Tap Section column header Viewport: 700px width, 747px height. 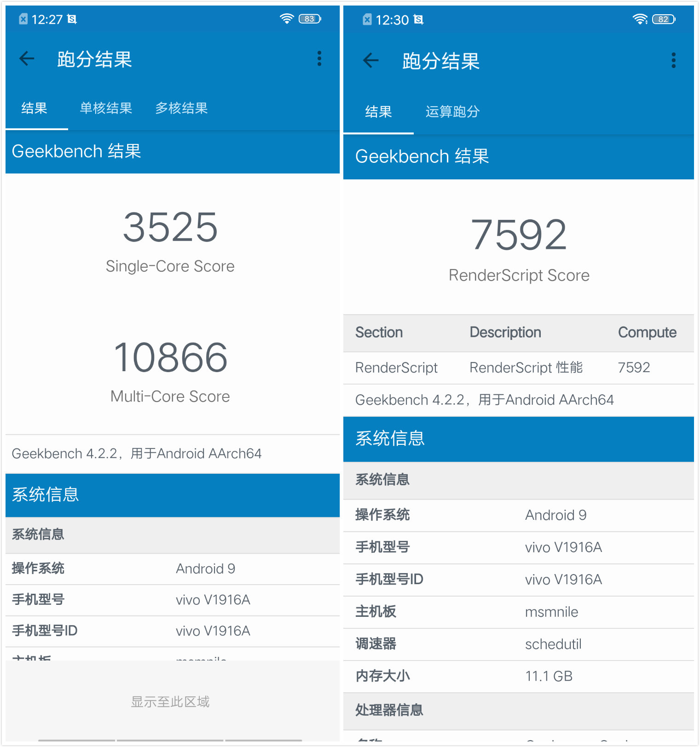coord(379,332)
